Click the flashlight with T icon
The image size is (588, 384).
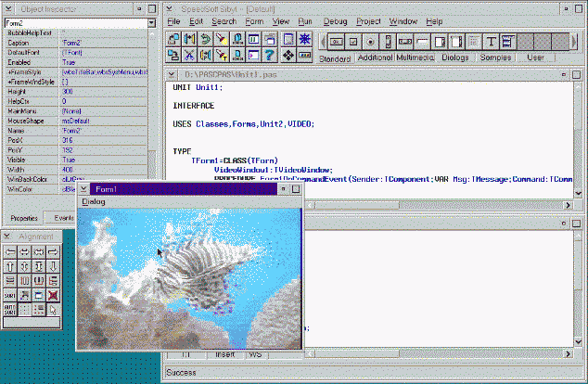pos(222,56)
